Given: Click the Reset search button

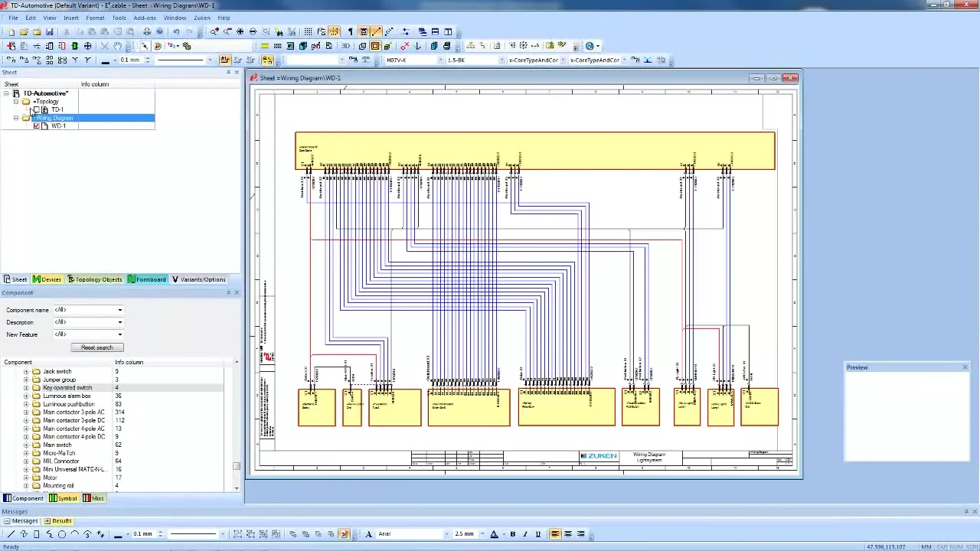Looking at the screenshot, I should pyautogui.click(x=96, y=347).
